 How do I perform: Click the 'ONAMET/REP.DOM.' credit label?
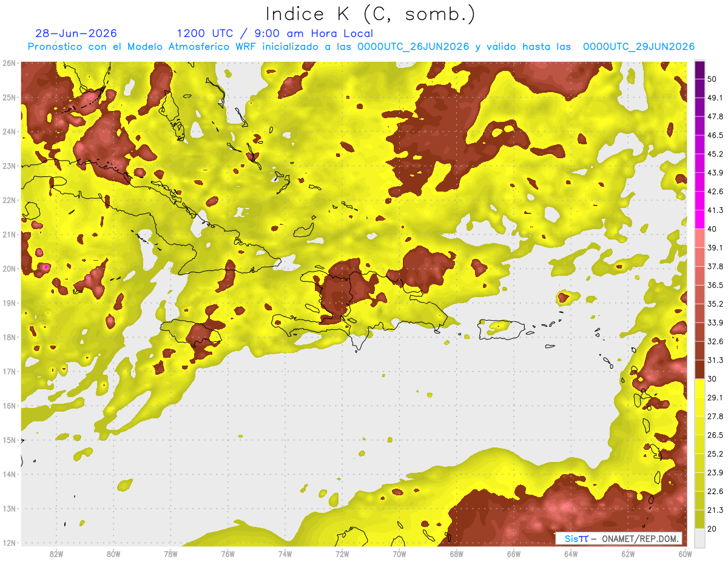point(639,538)
